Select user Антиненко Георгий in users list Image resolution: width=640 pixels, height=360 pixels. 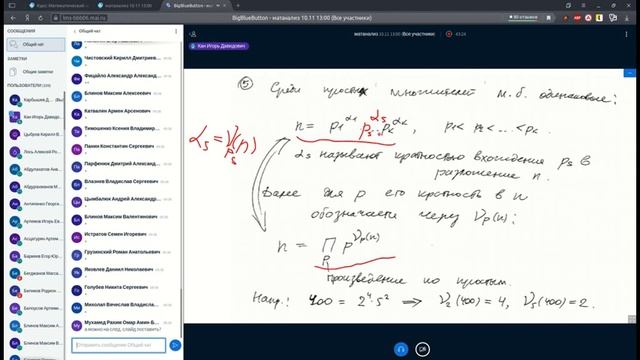(36, 204)
